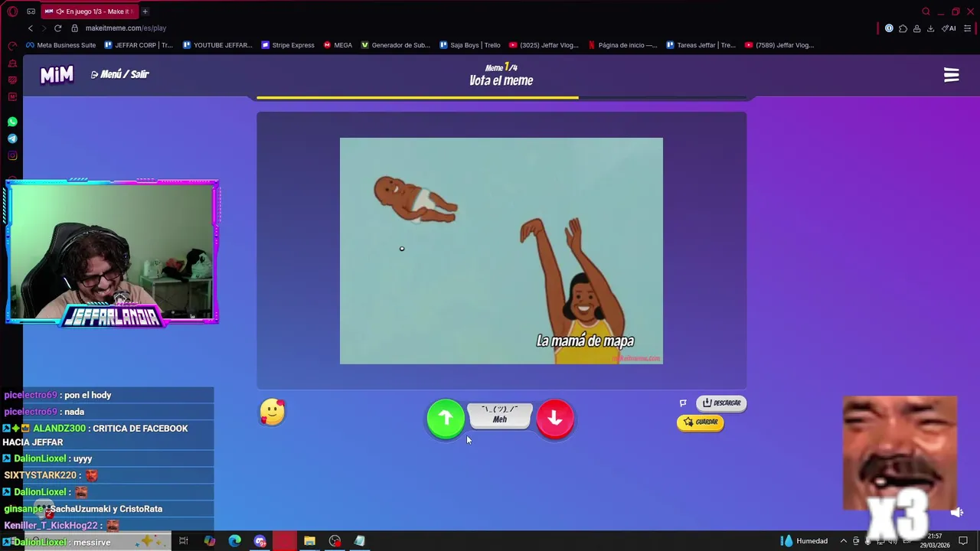This screenshot has height=551, width=980.
Task: Open File Explorer from taskbar
Action: tap(309, 541)
